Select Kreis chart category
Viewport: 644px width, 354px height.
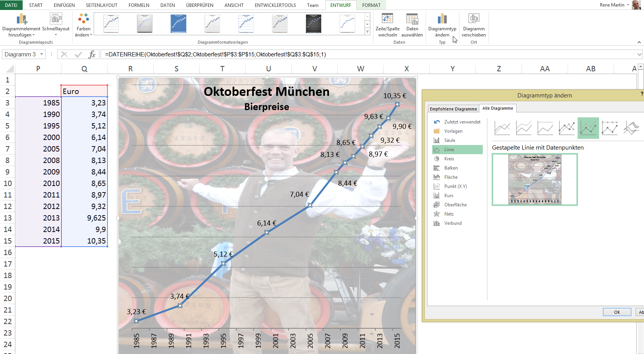pos(449,159)
